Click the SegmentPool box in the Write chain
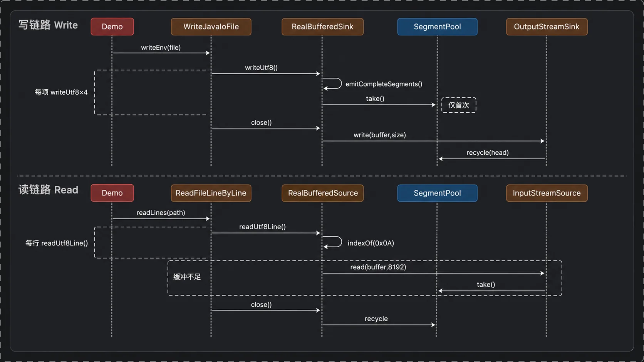The width and height of the screenshot is (644, 362). [437, 27]
